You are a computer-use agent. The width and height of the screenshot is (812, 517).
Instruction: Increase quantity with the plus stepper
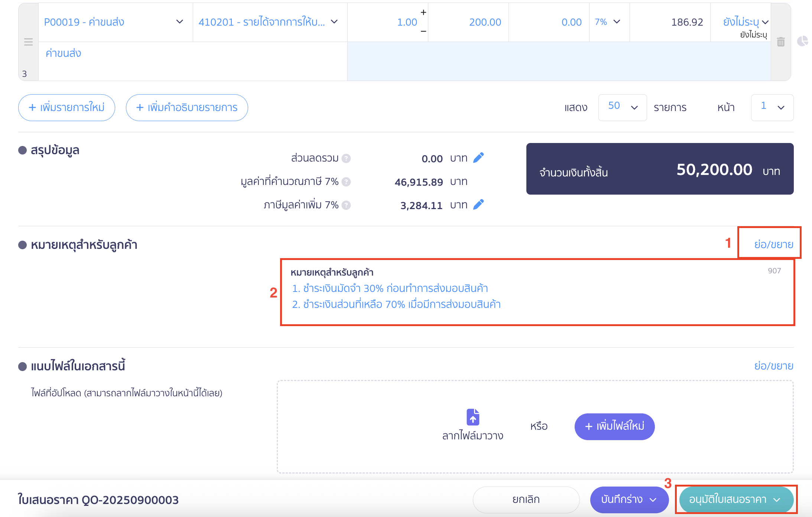[423, 13]
